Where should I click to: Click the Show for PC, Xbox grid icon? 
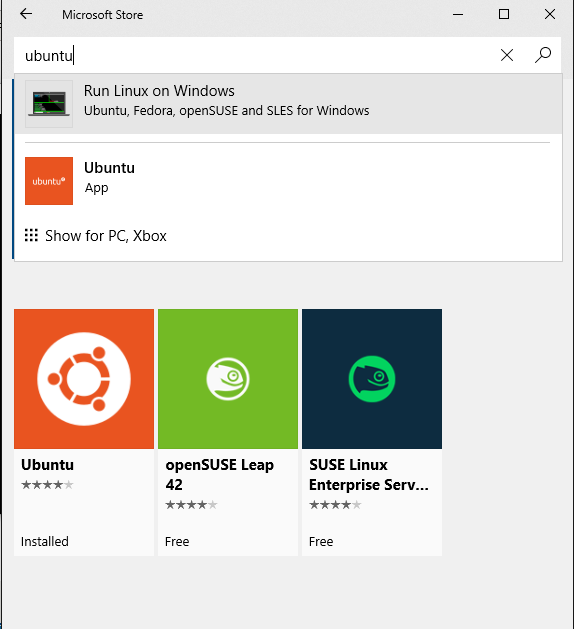pos(31,235)
